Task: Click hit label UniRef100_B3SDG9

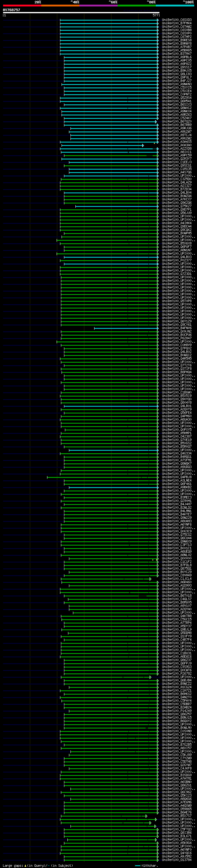Action: pyautogui.click(x=177, y=775)
